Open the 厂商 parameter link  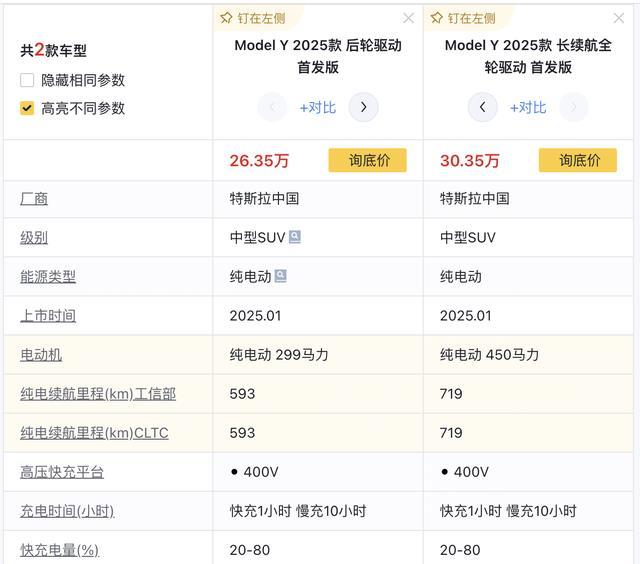(34, 199)
